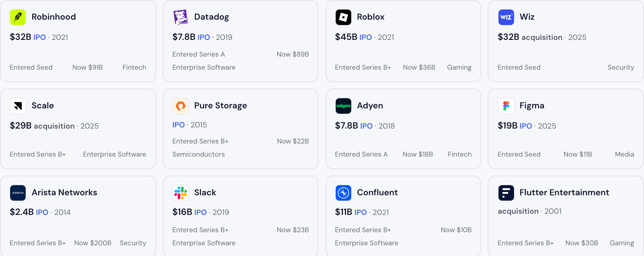The width and height of the screenshot is (644, 256).
Task: Click the Figma colorful logo icon
Action: click(506, 106)
